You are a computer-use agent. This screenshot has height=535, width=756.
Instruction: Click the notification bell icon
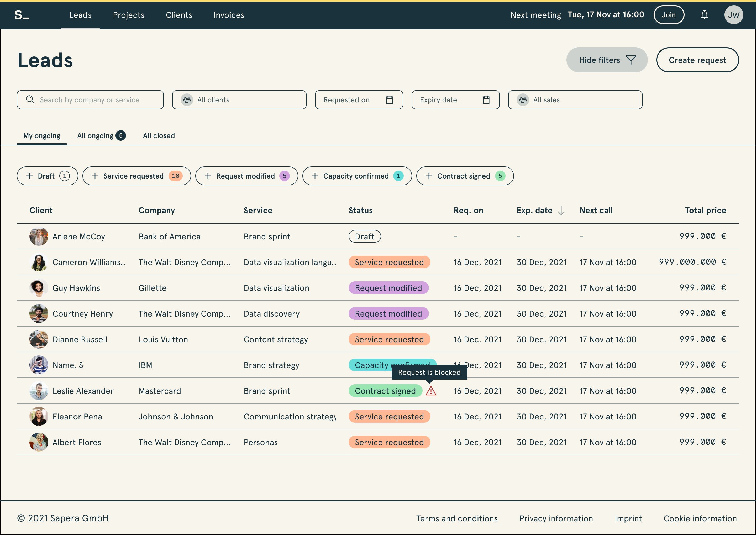[704, 15]
